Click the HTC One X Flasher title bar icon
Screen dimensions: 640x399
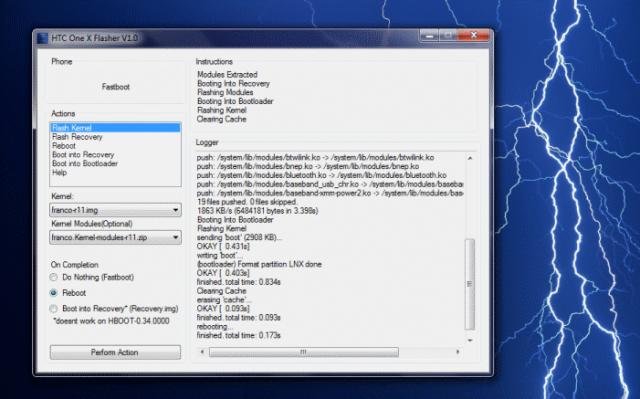[x=42, y=38]
